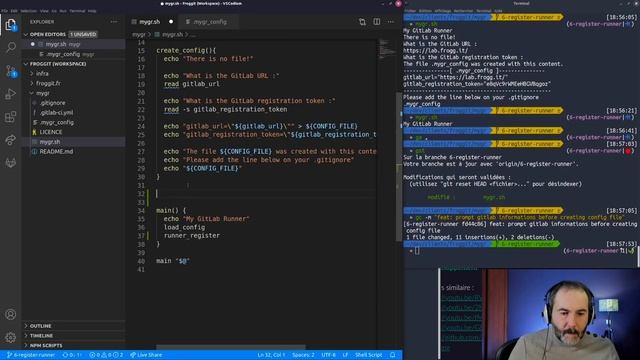
Task: Open the Terminal menu in VSCodium
Action: (77, 11)
